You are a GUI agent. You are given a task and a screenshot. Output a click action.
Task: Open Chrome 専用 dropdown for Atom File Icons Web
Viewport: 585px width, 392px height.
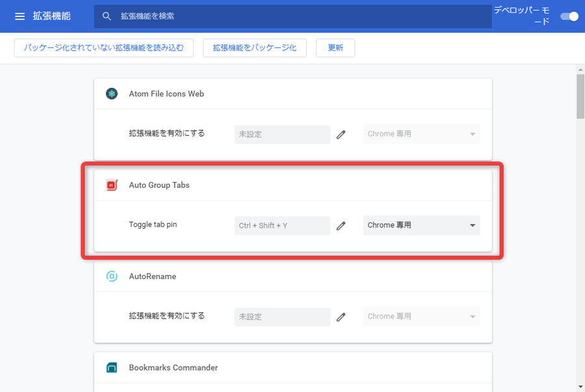[x=422, y=134]
